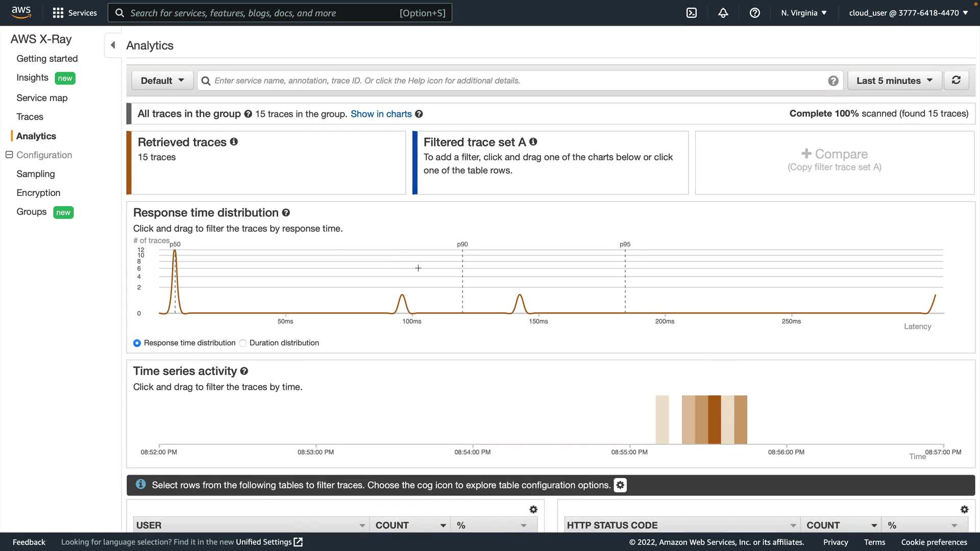Select Response time distribution radio button
The image size is (980, 551).
click(137, 343)
